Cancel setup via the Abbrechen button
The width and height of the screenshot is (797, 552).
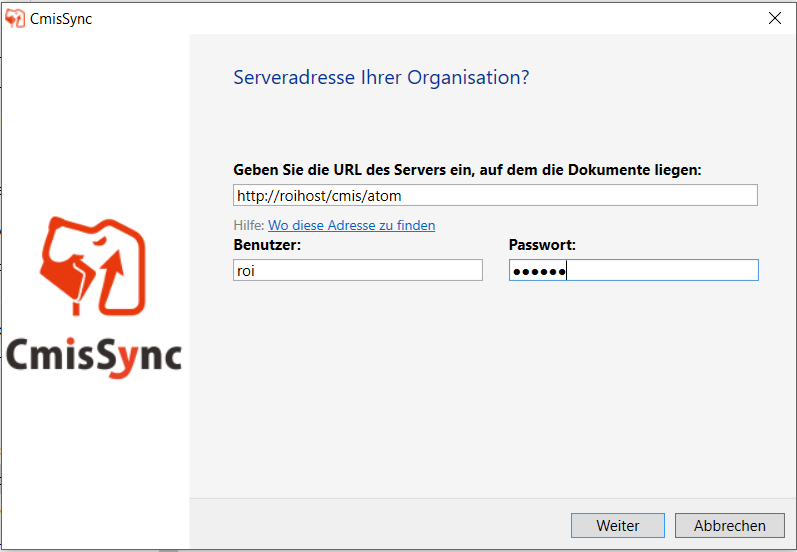729,525
